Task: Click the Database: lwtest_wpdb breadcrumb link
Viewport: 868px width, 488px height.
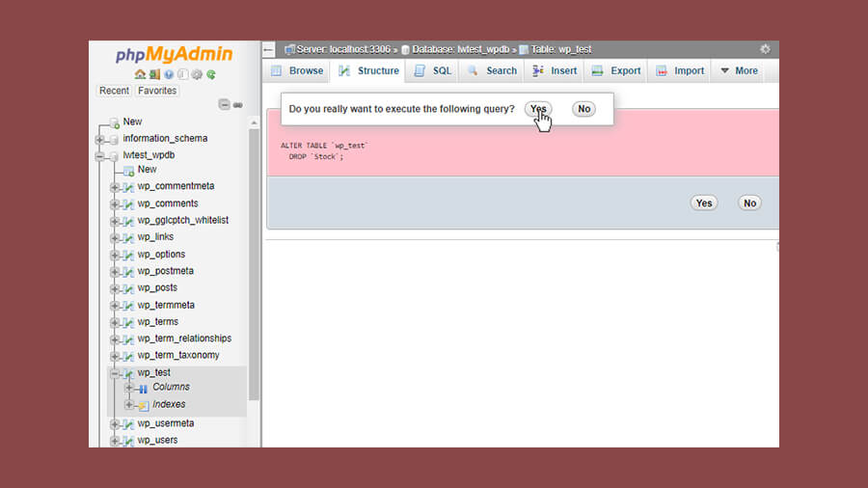Action: tap(461, 49)
